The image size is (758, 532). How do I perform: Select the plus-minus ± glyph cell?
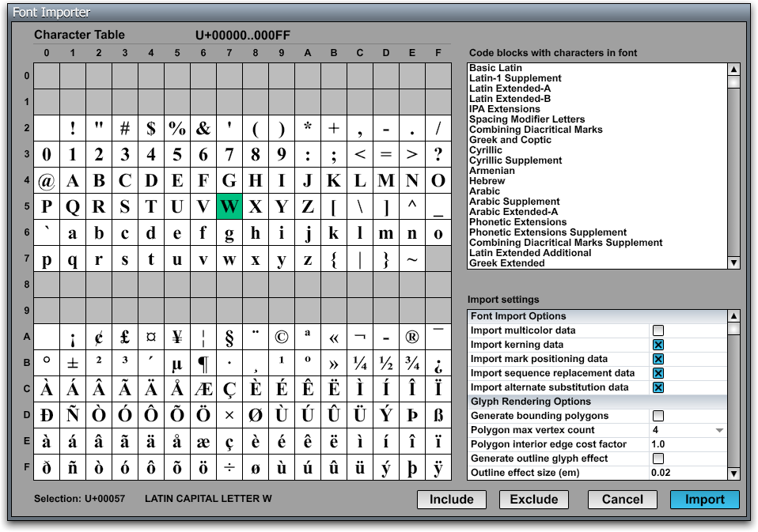pos(73,363)
